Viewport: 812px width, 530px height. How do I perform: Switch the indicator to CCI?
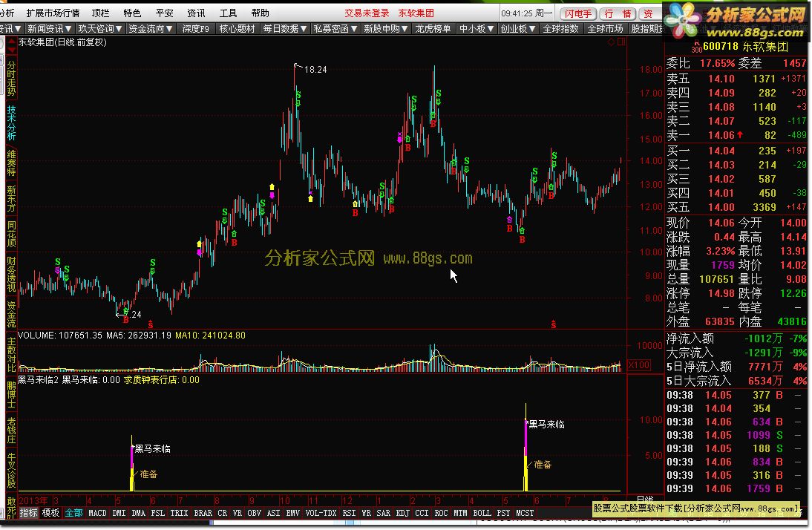422,513
